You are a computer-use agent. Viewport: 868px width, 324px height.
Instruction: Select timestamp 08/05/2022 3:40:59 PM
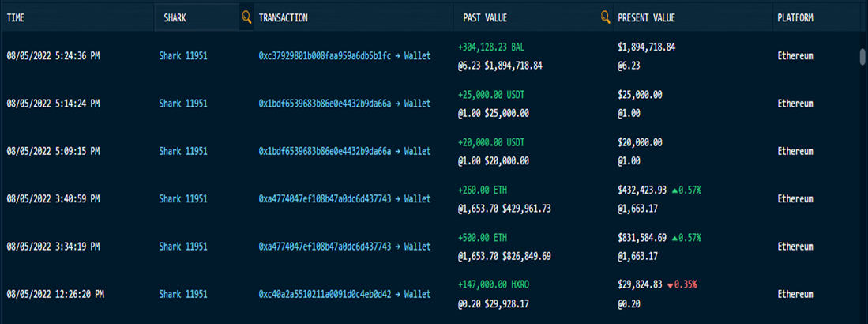(x=53, y=199)
